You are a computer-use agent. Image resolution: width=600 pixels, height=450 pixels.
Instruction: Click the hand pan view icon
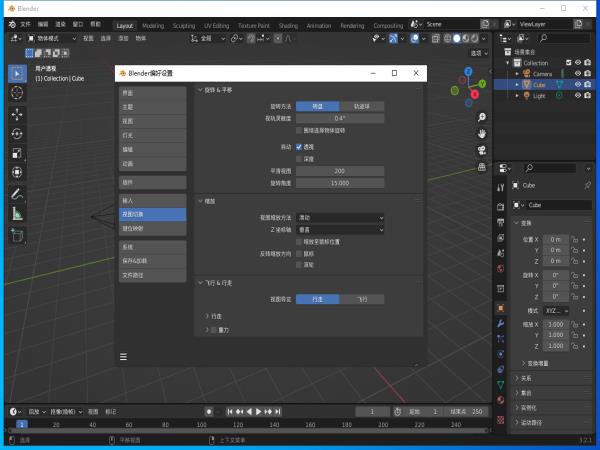tap(481, 133)
